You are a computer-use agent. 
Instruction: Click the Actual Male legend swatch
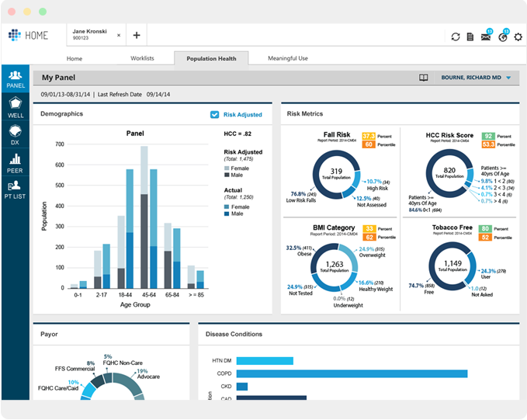(227, 213)
